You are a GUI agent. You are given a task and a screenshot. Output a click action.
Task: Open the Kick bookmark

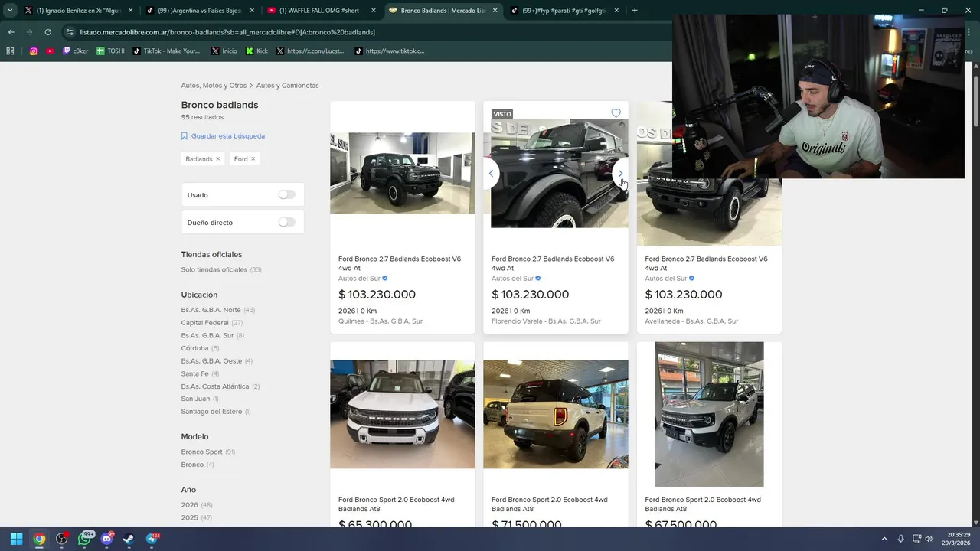tap(256, 51)
